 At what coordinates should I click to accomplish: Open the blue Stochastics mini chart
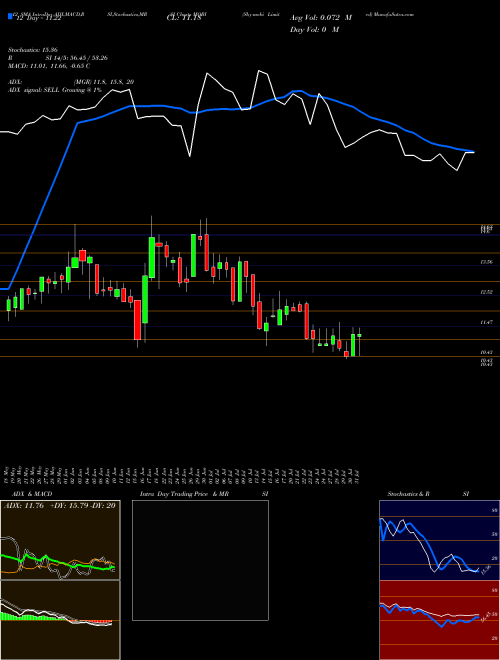[439, 540]
